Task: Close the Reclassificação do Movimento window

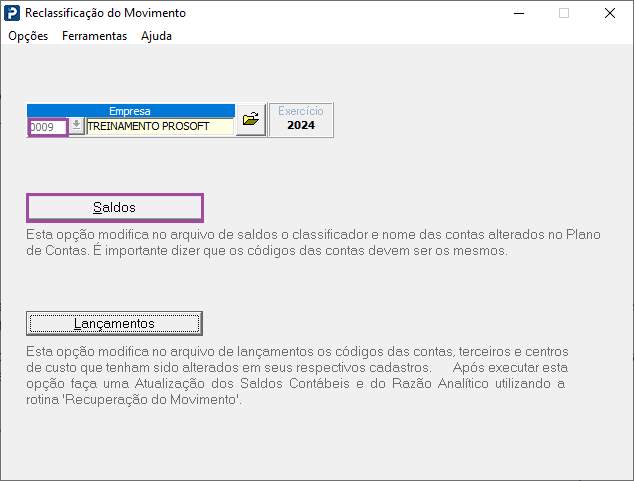Action: pyautogui.click(x=609, y=13)
